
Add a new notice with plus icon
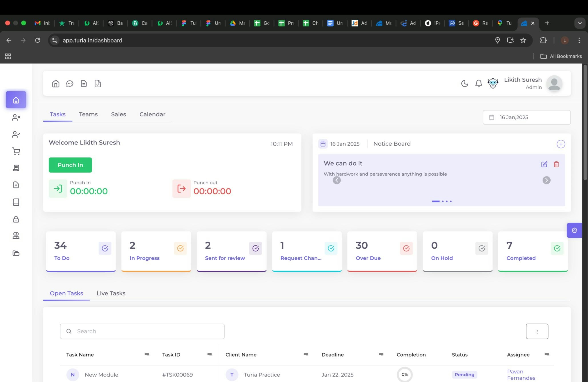(561, 144)
